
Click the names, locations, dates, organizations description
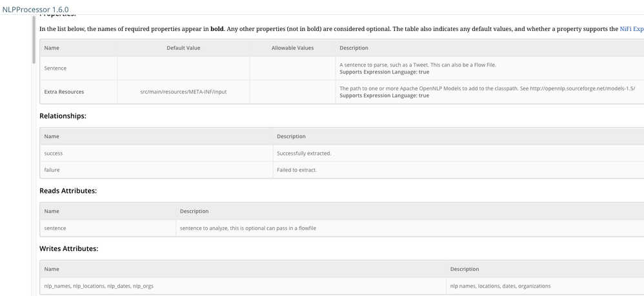click(500, 286)
